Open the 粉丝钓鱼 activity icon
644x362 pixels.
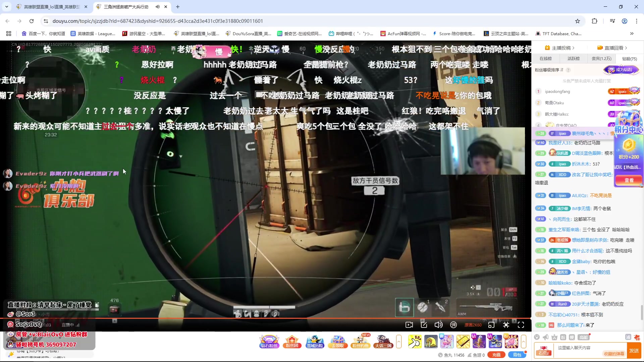pyautogui.click(x=361, y=342)
